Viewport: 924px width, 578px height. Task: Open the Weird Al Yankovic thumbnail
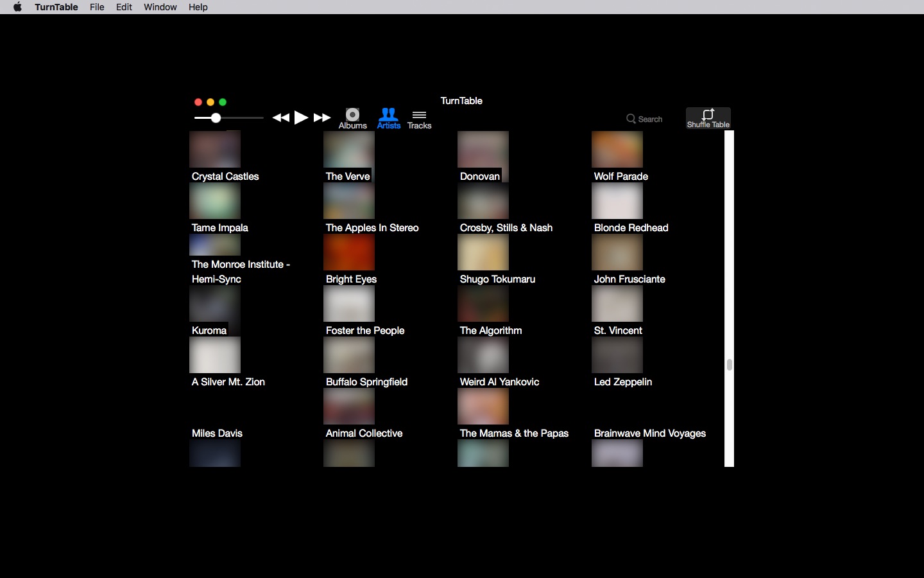tap(483, 355)
